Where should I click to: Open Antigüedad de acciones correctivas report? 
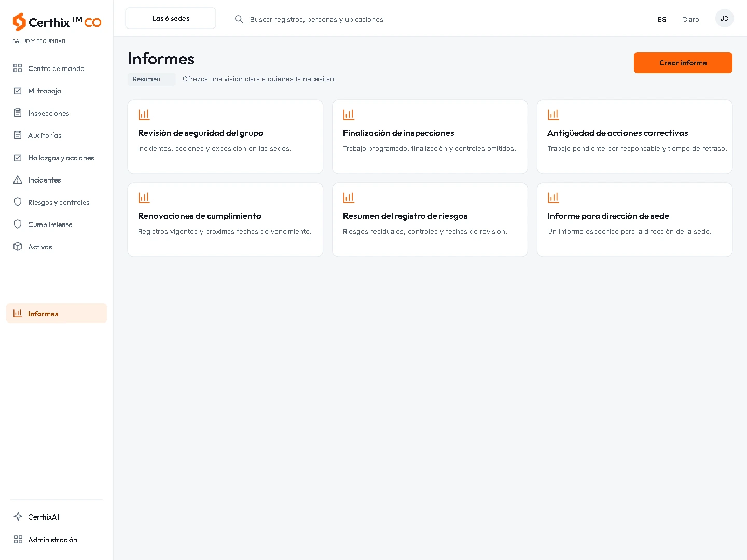click(x=634, y=136)
